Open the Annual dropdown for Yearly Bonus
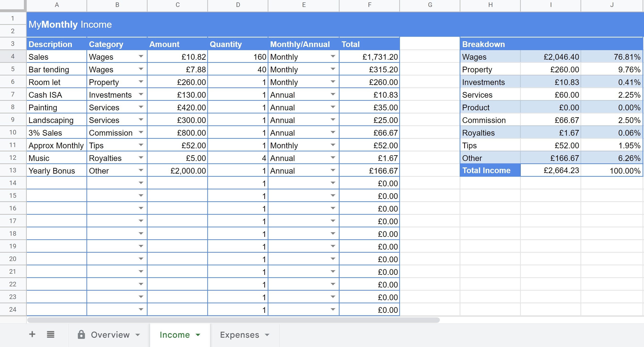This screenshot has width=644, height=347. coord(333,171)
